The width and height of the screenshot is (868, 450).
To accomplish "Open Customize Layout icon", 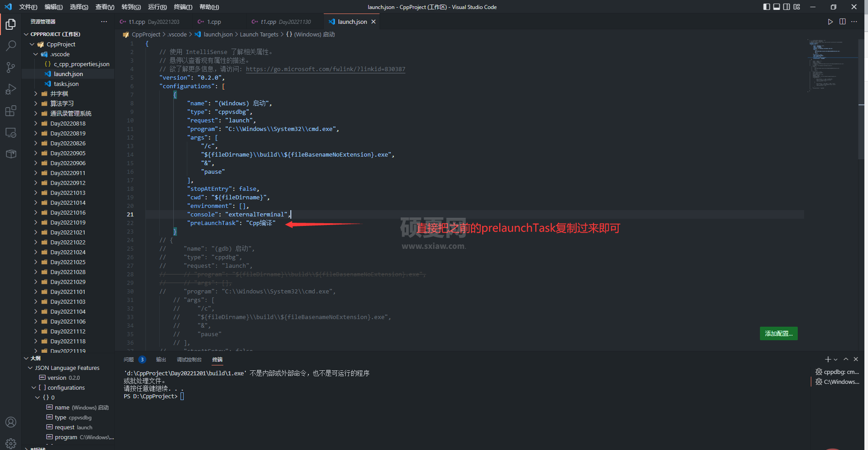I will coord(797,7).
